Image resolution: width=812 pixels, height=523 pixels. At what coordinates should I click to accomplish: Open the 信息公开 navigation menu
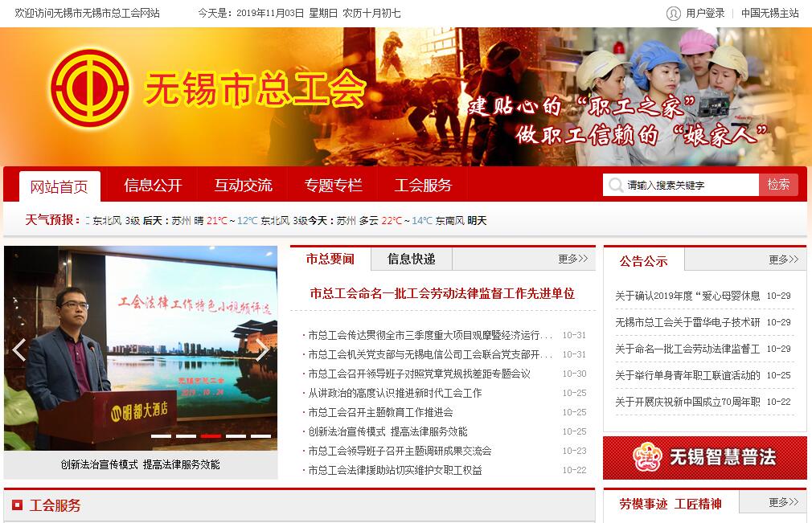point(153,186)
